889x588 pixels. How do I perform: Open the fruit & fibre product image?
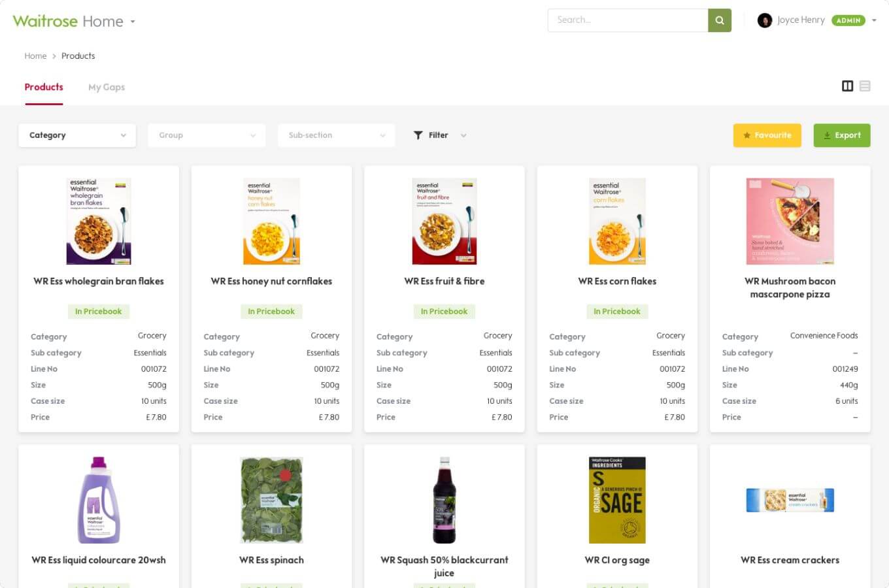444,221
